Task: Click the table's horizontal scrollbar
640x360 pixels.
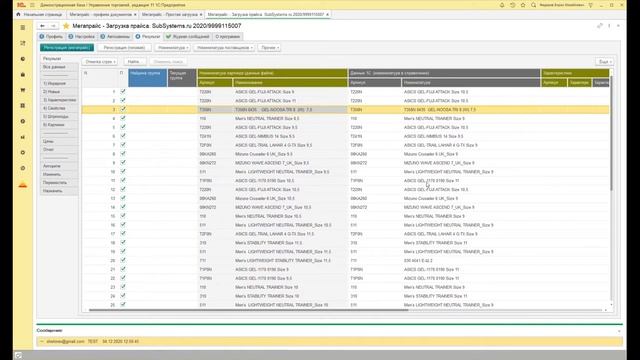Action: coord(248,310)
